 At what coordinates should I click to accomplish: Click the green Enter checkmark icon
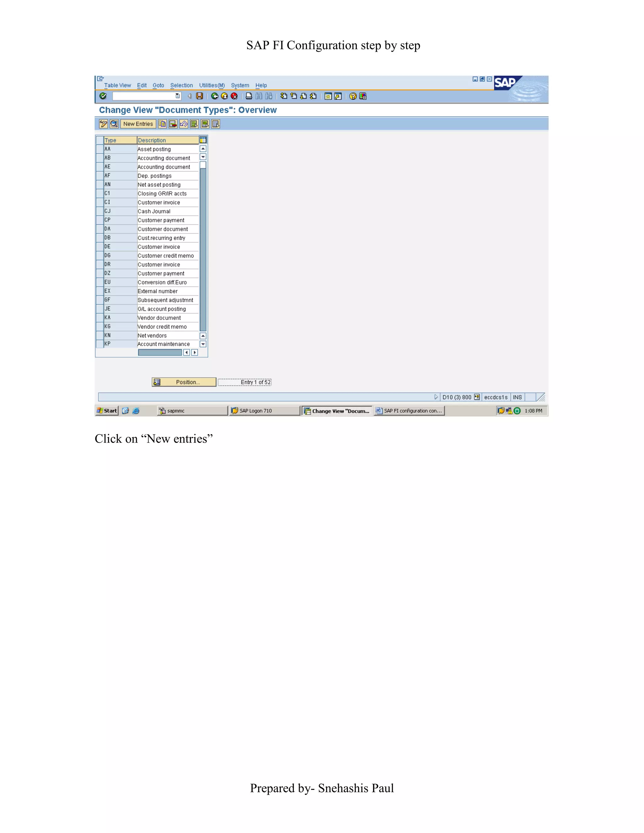103,96
